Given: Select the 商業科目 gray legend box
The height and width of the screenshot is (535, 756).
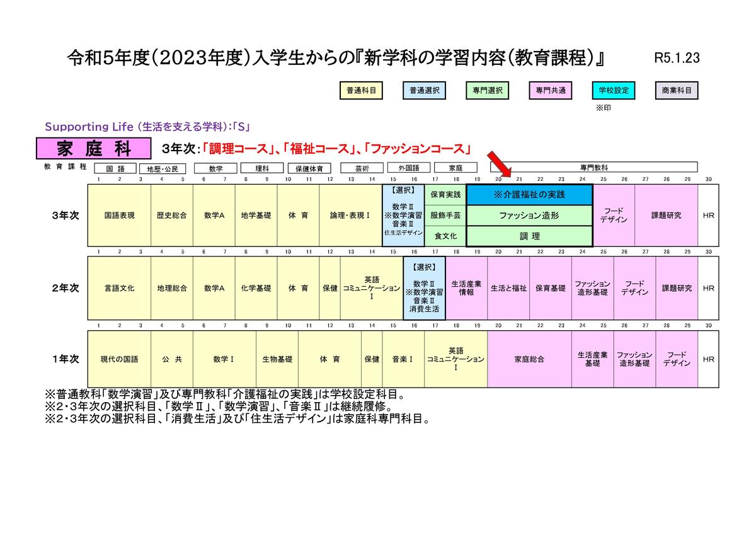Looking at the screenshot, I should pyautogui.click(x=677, y=91).
